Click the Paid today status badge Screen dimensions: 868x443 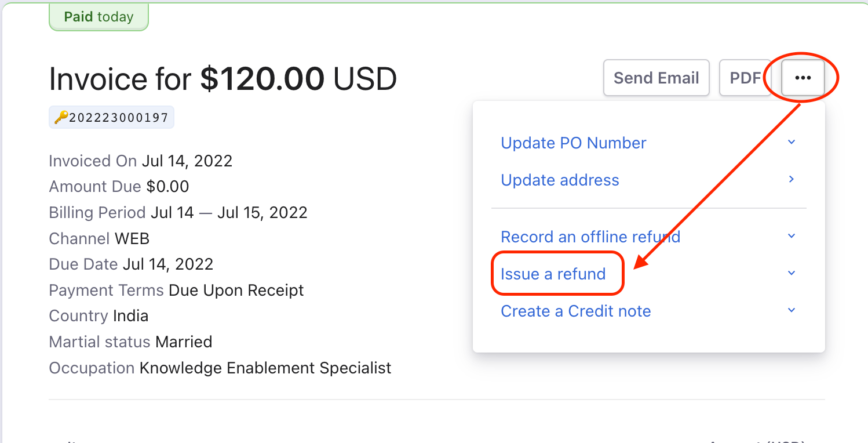[x=99, y=17]
